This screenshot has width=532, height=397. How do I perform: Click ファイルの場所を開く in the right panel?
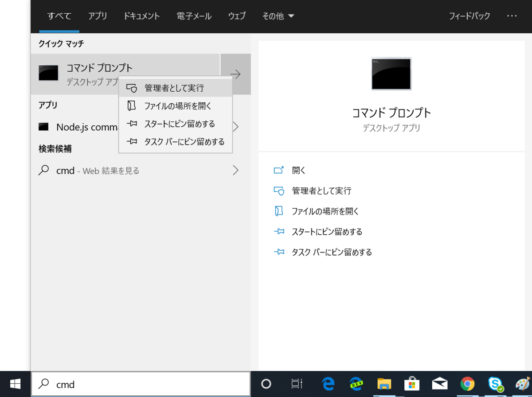pyautogui.click(x=325, y=211)
